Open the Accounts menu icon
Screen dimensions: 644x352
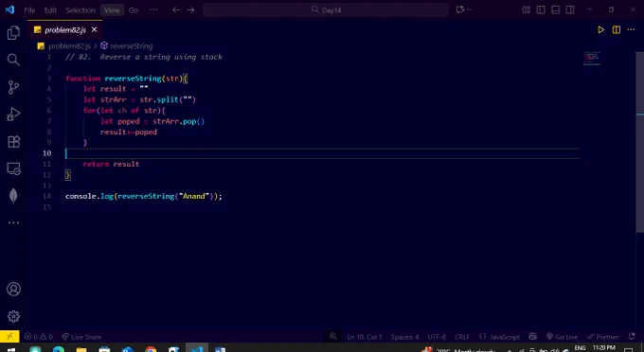coord(13,290)
